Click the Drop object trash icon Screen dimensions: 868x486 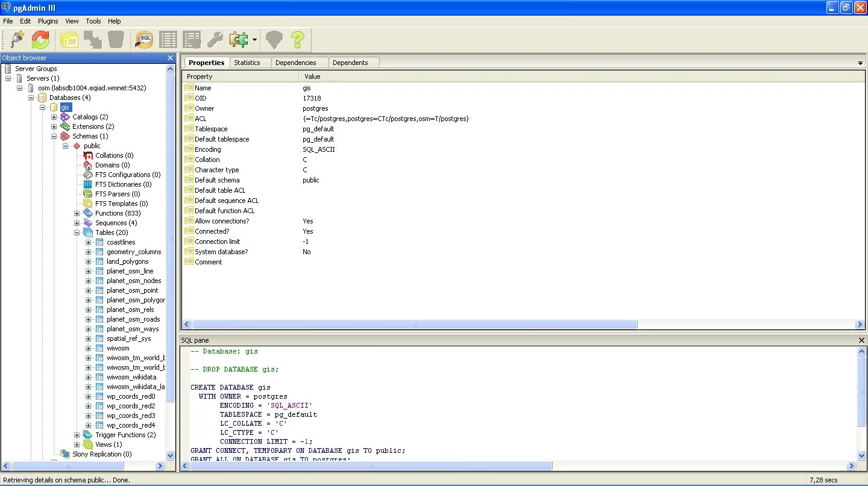116,40
